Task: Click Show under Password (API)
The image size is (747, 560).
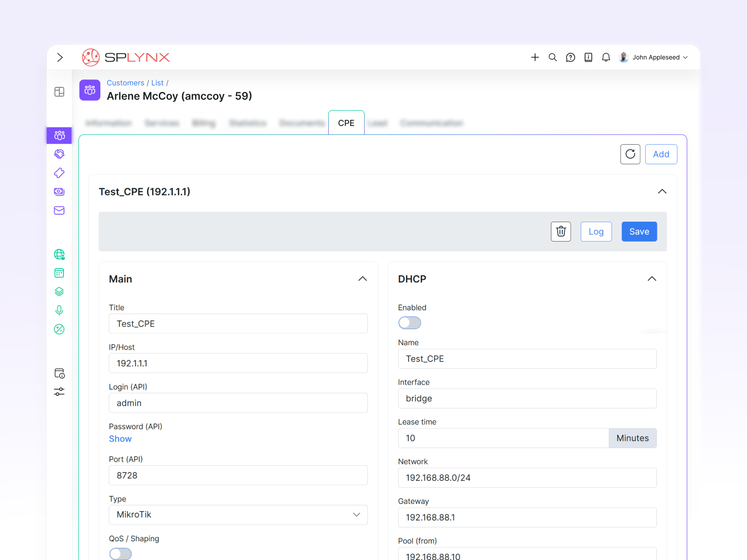Action: pyautogui.click(x=120, y=439)
